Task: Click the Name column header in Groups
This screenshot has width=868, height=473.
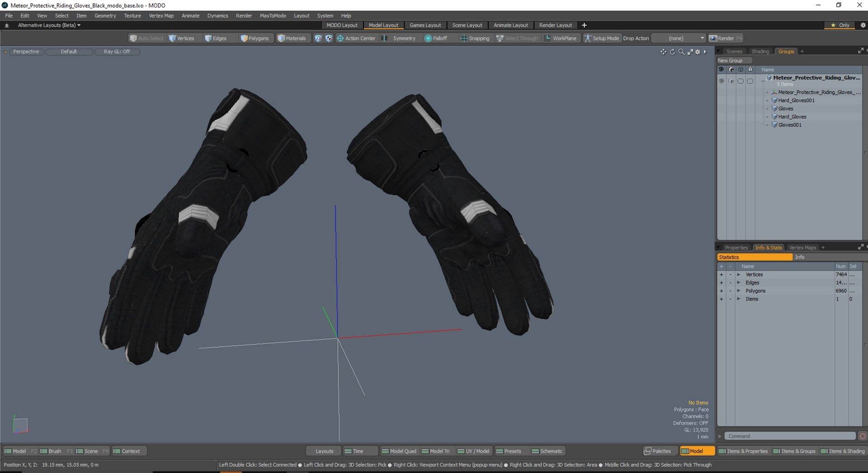Action: 768,70
